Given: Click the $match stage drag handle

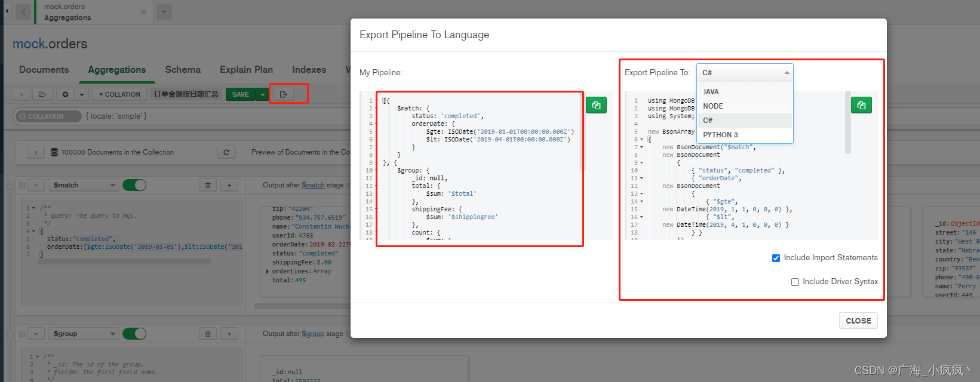Looking at the screenshot, I should point(21,185).
